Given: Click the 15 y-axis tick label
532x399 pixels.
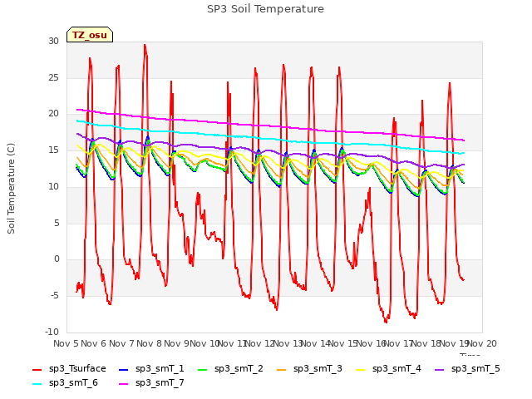Looking at the screenshot, I should 53,150.
